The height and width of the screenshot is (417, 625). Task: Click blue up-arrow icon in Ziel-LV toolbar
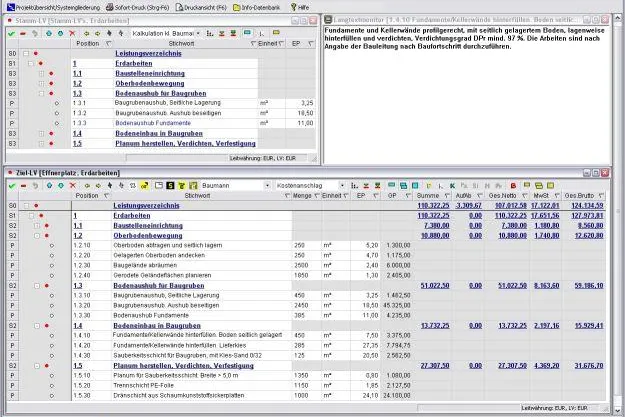(49, 186)
